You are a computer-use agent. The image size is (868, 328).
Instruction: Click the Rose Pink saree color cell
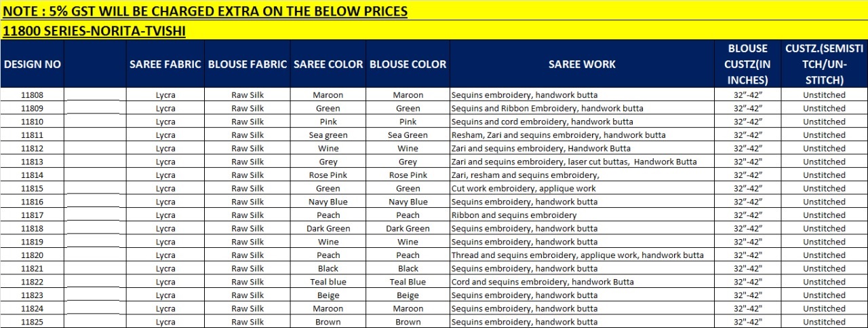[328, 175]
